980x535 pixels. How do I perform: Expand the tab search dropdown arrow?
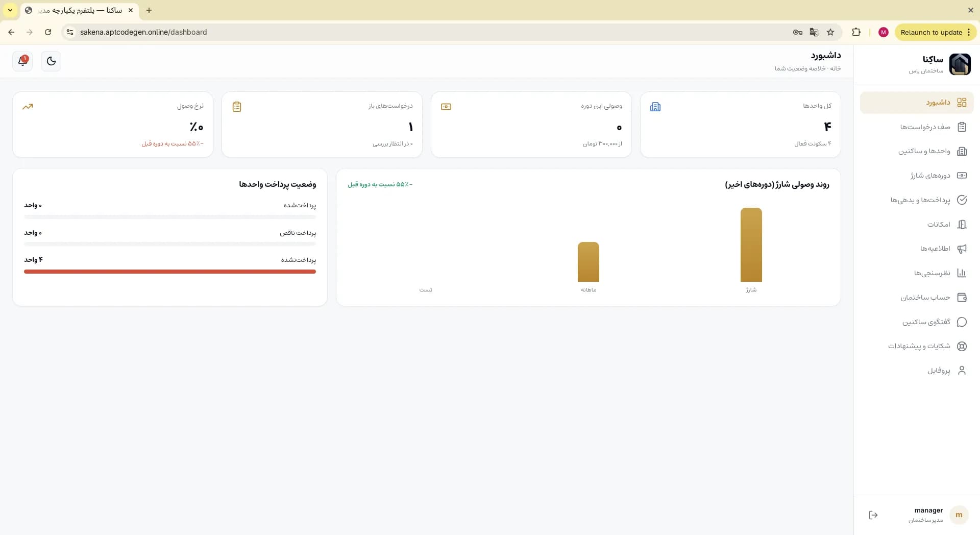point(10,10)
